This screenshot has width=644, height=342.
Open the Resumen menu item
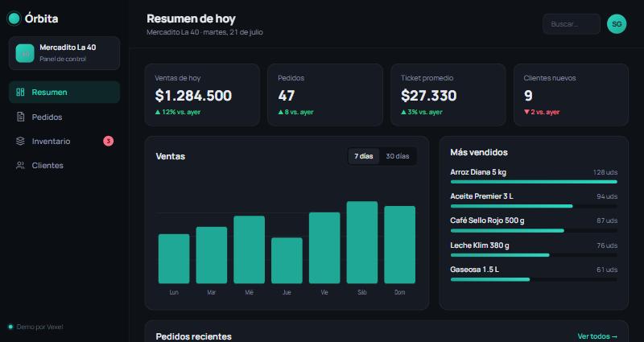(x=64, y=92)
